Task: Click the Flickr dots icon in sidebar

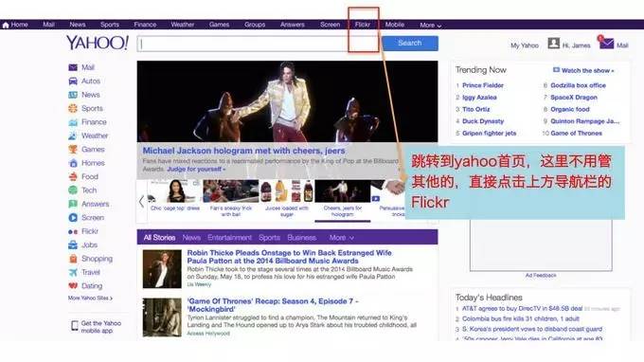Action: point(73,231)
